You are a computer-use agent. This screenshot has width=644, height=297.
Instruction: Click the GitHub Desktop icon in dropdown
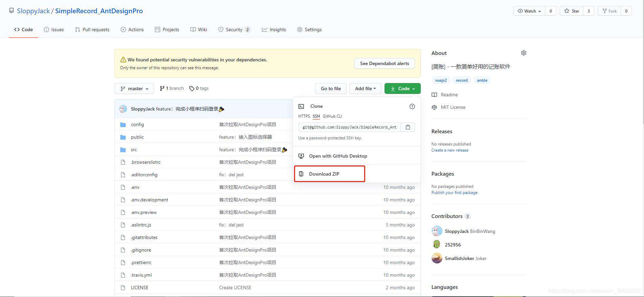pyautogui.click(x=301, y=156)
